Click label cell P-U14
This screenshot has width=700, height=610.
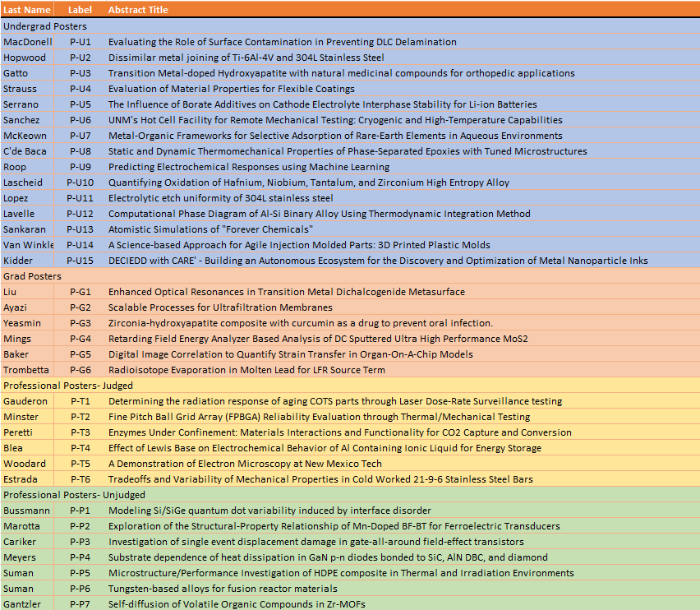point(80,245)
